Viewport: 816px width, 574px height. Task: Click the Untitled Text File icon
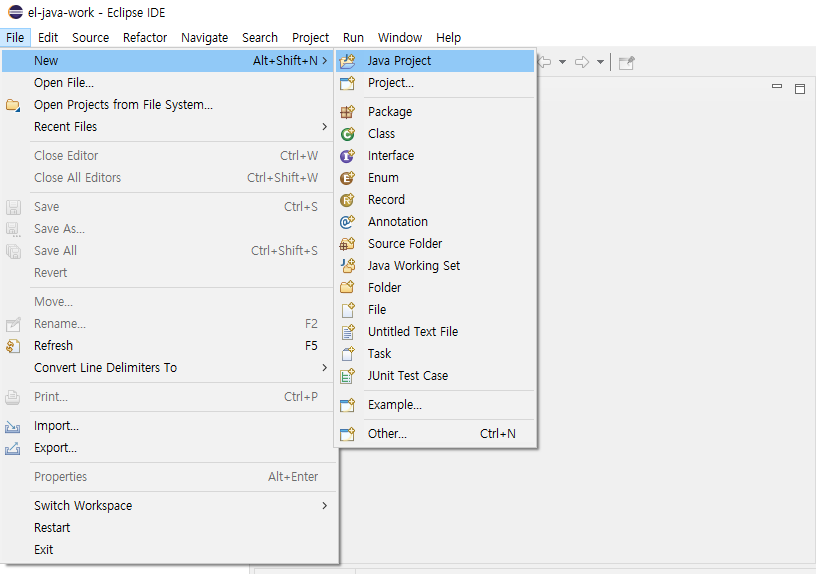347,332
